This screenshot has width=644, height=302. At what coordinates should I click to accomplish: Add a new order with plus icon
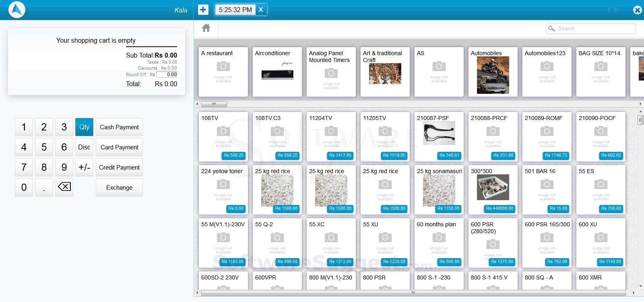click(x=203, y=10)
